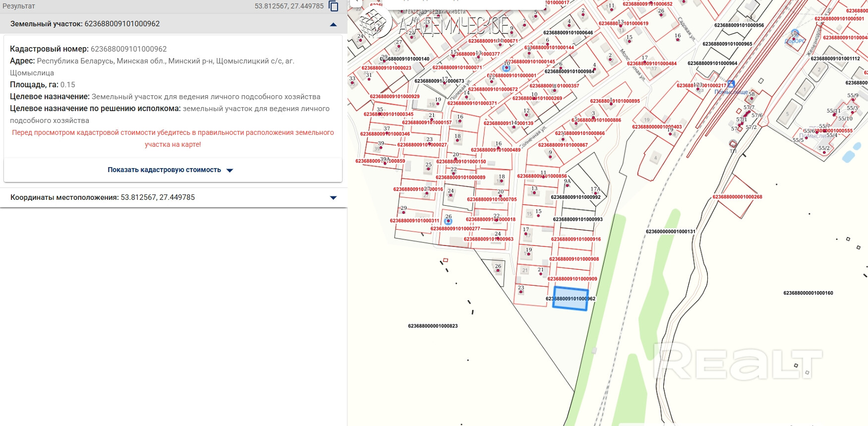Click parcel label 623688000001000160 on map

(x=808, y=293)
